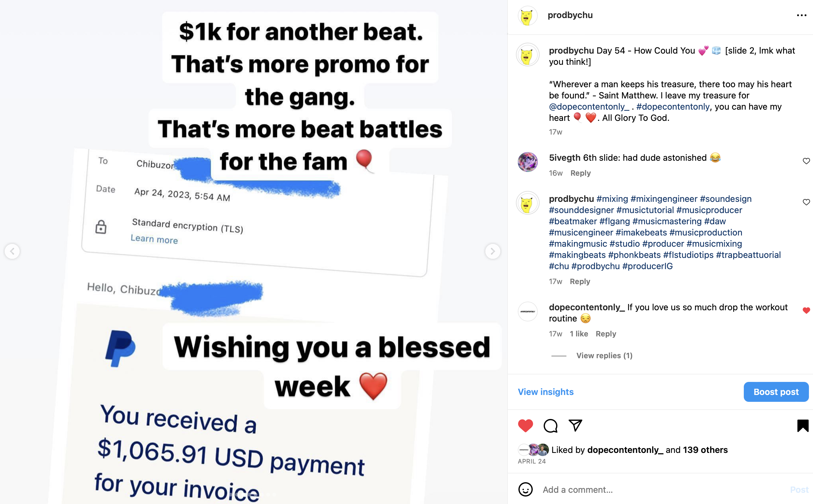Unlike the post with the red heart

[x=526, y=426]
